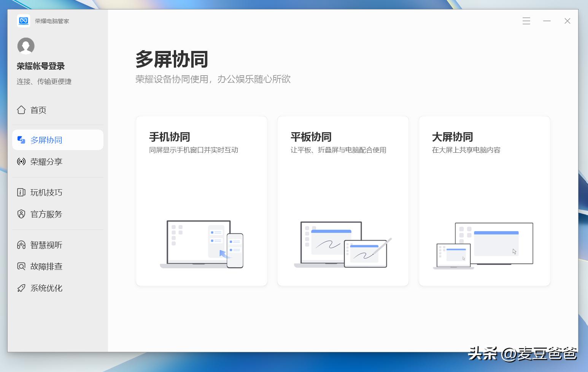Open 故障排查 troubleshooting icon
The image size is (588, 372).
pyautogui.click(x=21, y=266)
